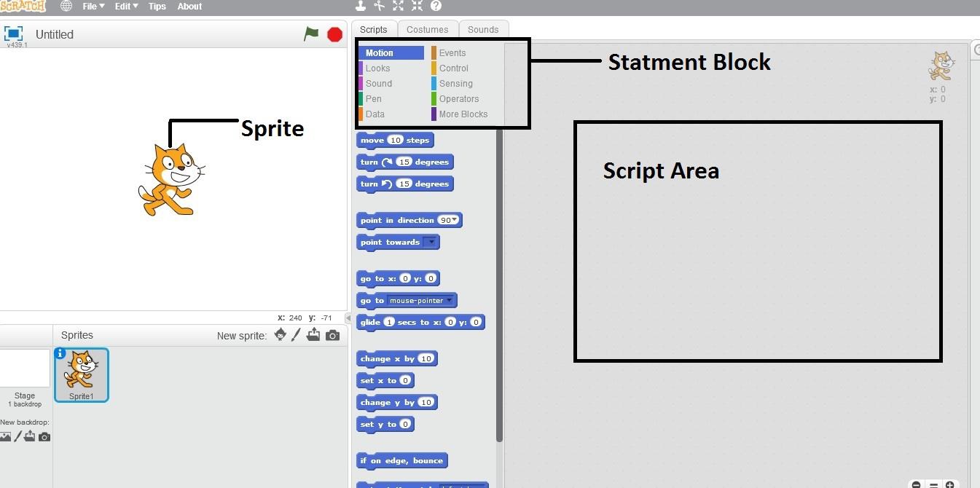This screenshot has height=488, width=980.
Task: Upload a sprite from file icon
Action: (313, 334)
